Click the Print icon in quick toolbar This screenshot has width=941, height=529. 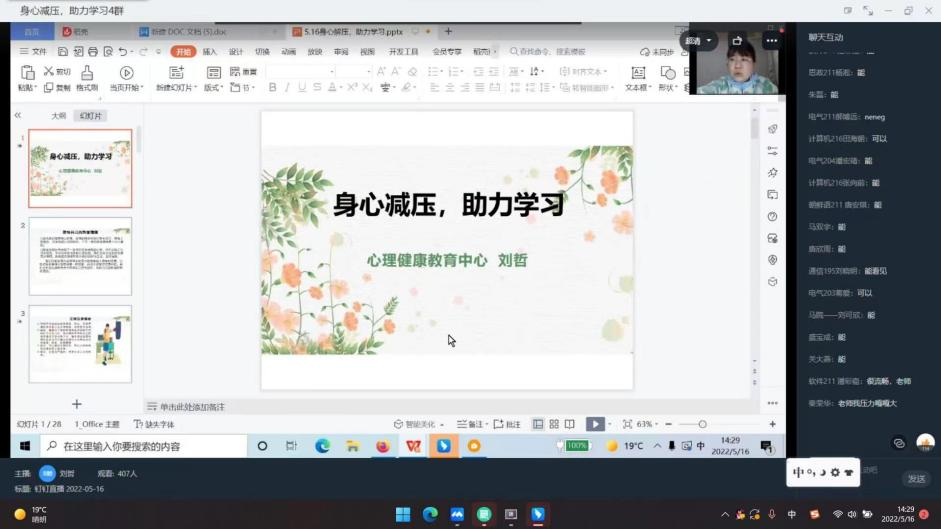pos(93,52)
